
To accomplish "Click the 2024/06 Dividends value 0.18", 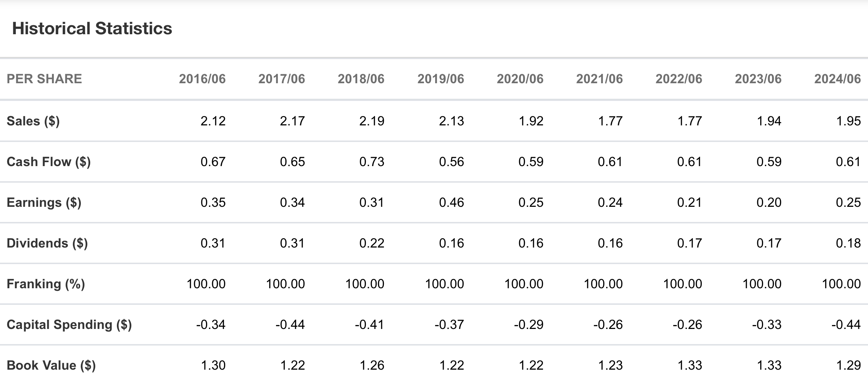I will 848,243.
